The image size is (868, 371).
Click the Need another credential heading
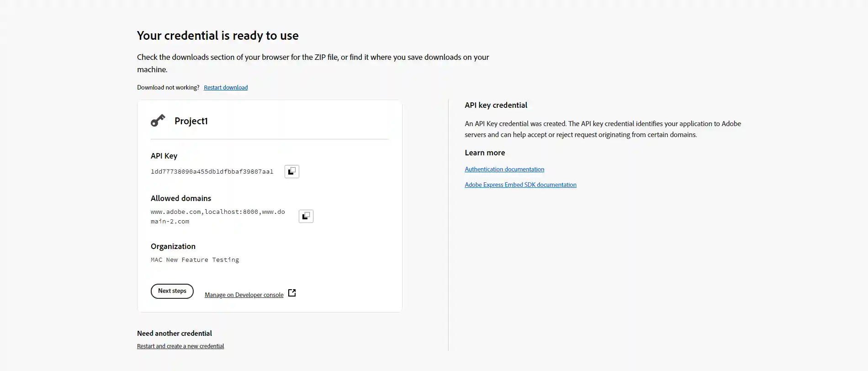[175, 333]
